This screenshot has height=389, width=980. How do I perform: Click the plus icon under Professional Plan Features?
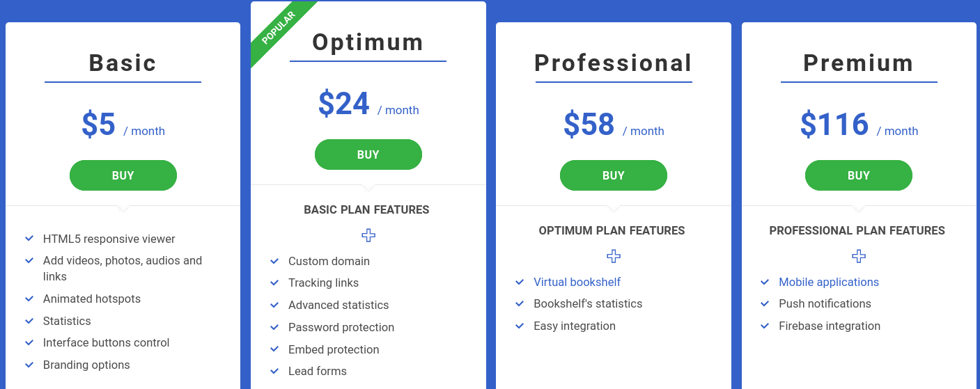click(x=859, y=257)
